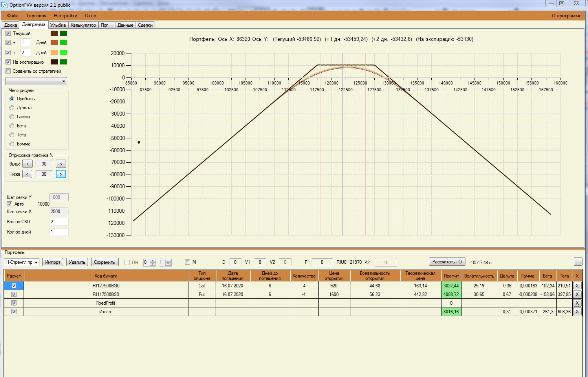Remove the FixedProfit row with its X
588x377 pixels.
tap(577, 303)
